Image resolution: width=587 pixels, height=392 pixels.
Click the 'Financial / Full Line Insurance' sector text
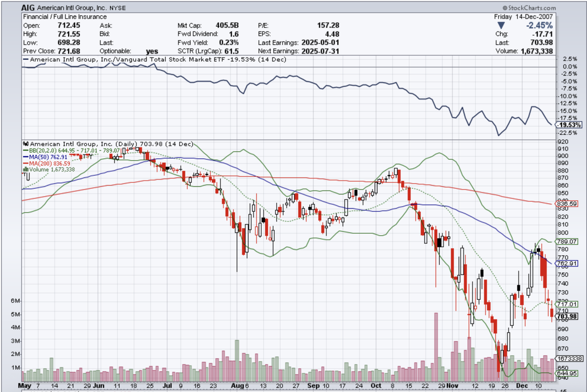tap(65, 17)
